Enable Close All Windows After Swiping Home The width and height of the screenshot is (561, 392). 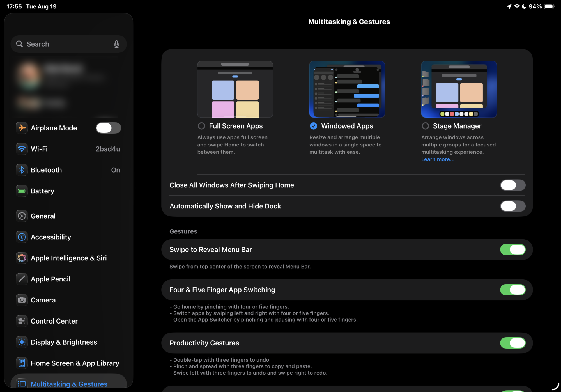(x=512, y=185)
